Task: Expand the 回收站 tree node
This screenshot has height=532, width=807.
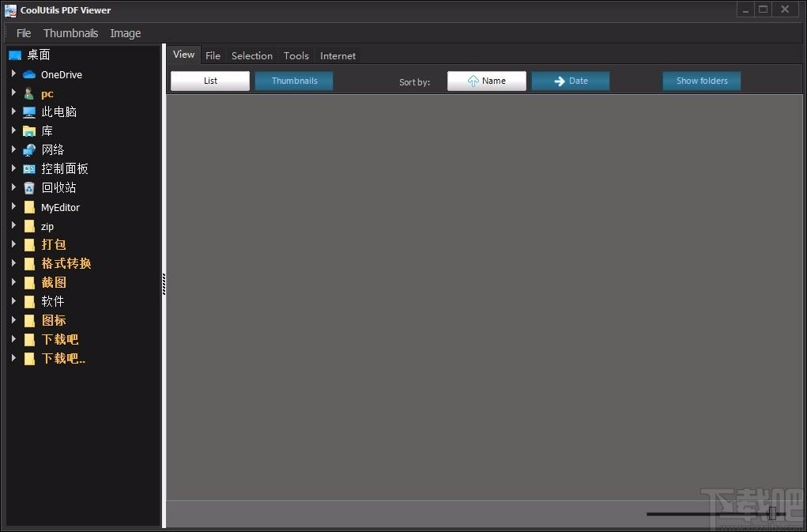Action: [13, 187]
